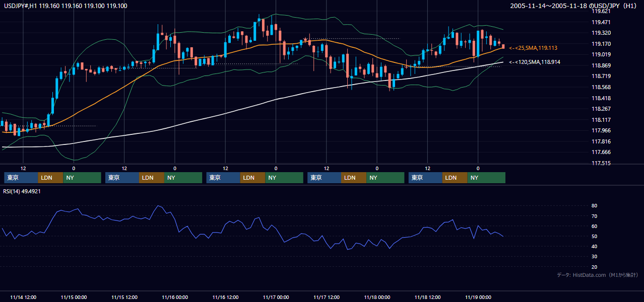This screenshot has width=644, height=302.
Task: Click the orange 25 SMA 119.113 label
Action: coord(533,48)
